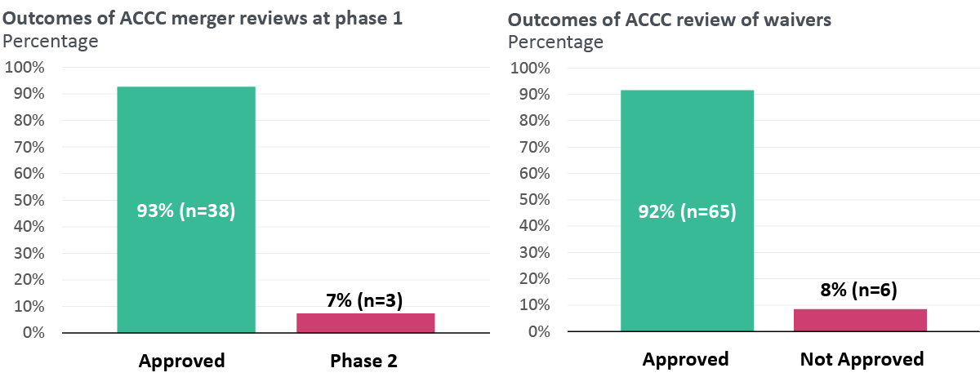Click the "7% (n=3)" data label

tap(365, 300)
